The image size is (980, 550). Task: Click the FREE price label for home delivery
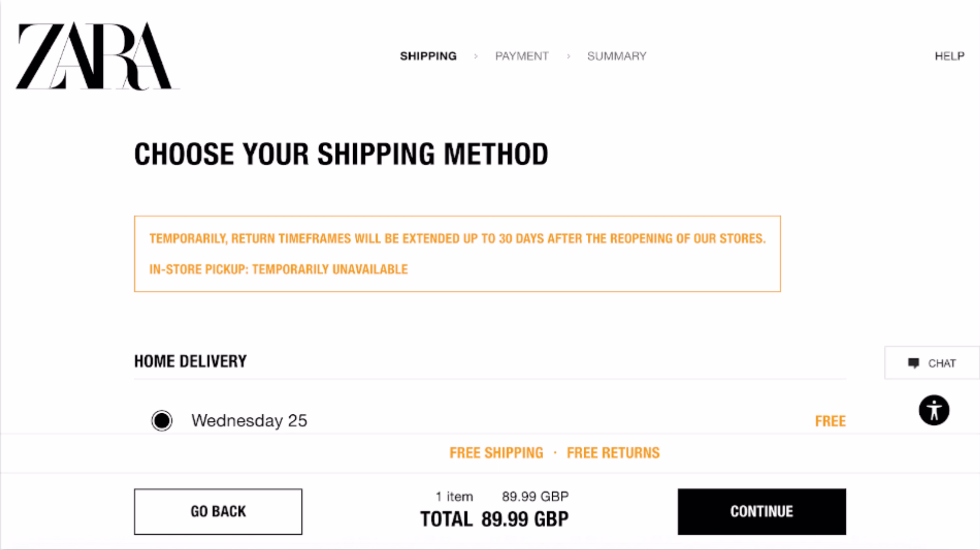click(x=830, y=421)
